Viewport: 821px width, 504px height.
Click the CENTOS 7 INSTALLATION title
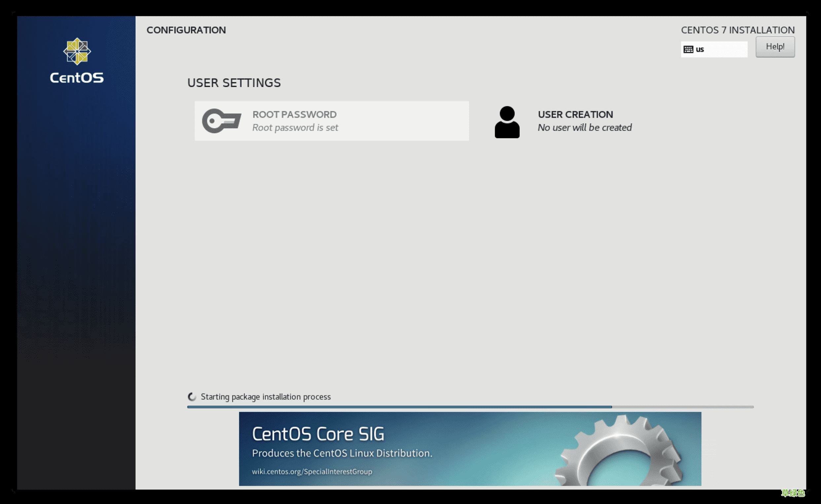pos(738,30)
